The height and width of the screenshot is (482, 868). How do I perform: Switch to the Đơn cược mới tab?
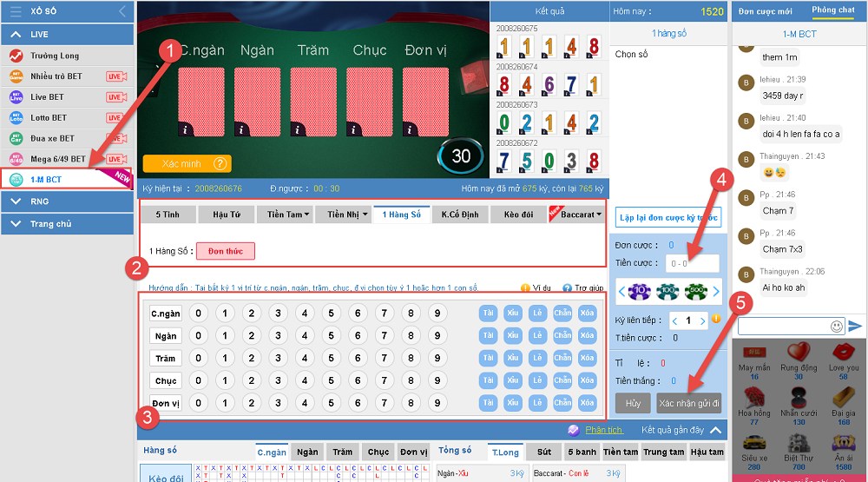[765, 10]
